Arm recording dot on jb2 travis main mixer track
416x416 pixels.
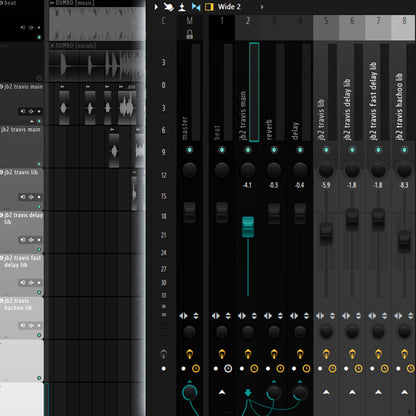click(x=242, y=369)
